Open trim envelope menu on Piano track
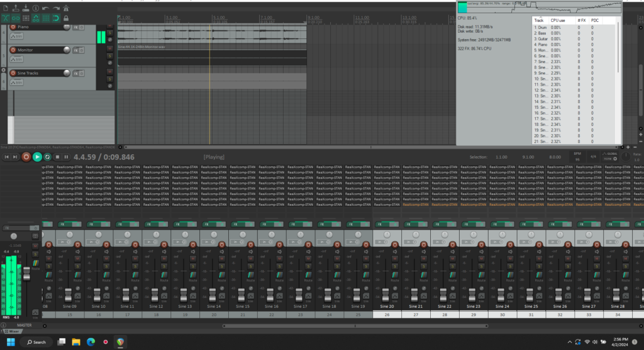This screenshot has height=350, width=644. point(16,36)
